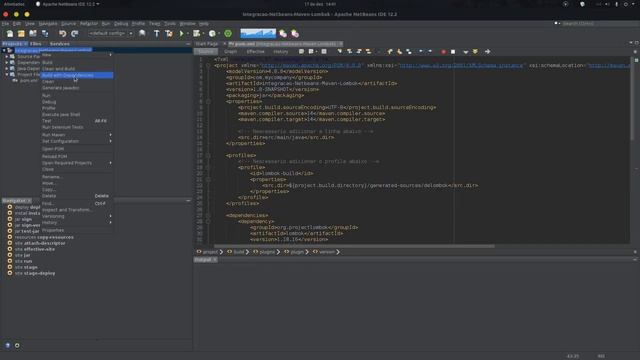Select the History view of pom.xml
Viewport: 640px width, 360px height.
pos(280,52)
